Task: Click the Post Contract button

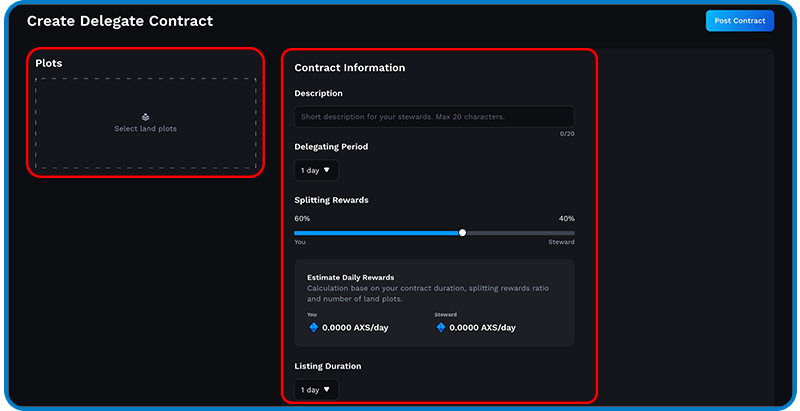Action: click(x=740, y=21)
